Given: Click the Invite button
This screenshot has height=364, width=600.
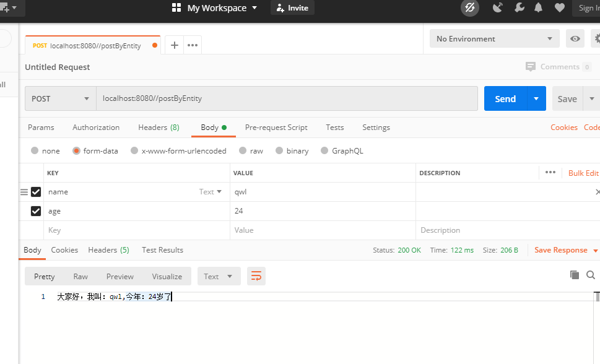Looking at the screenshot, I should (292, 7).
